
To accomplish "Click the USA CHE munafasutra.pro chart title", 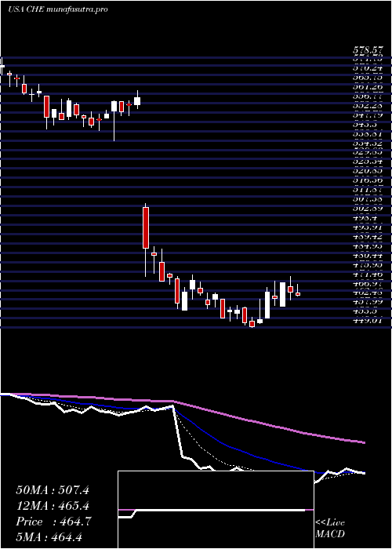I will pos(58,9).
